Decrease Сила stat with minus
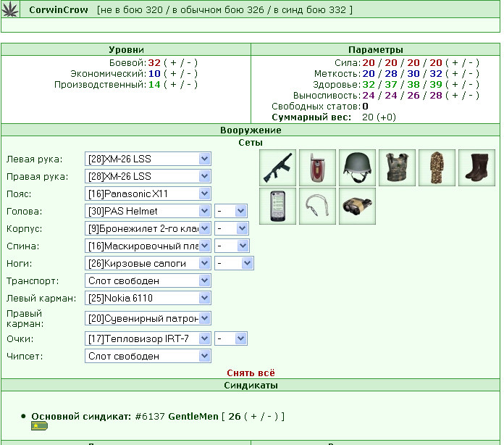This screenshot has width=504, height=445. (471, 63)
